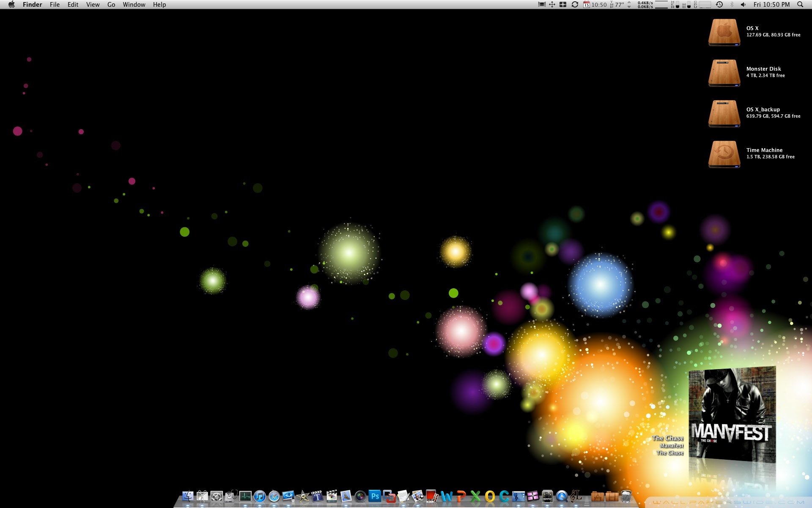The height and width of the screenshot is (508, 812).
Task: Launch iMovie star icon in Dock
Action: pyautogui.click(x=303, y=496)
